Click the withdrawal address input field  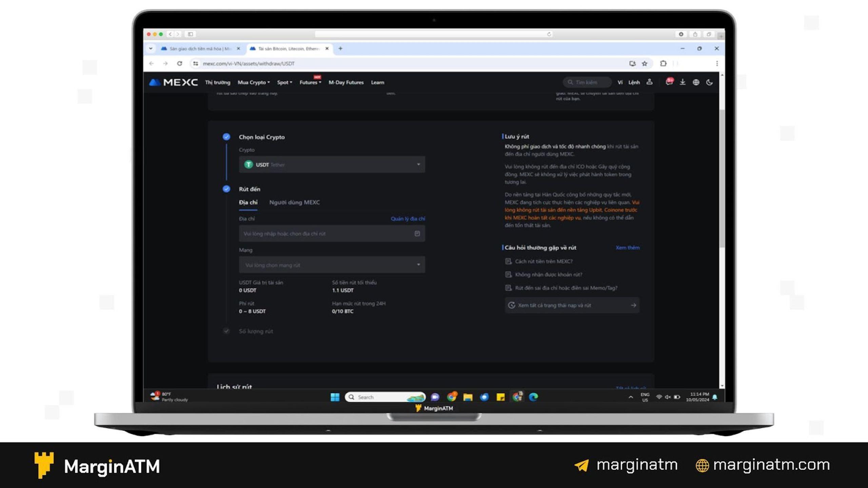[x=332, y=233]
